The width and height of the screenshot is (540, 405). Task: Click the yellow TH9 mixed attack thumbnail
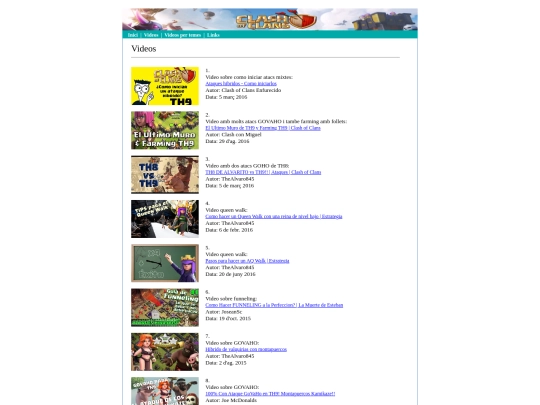165,86
